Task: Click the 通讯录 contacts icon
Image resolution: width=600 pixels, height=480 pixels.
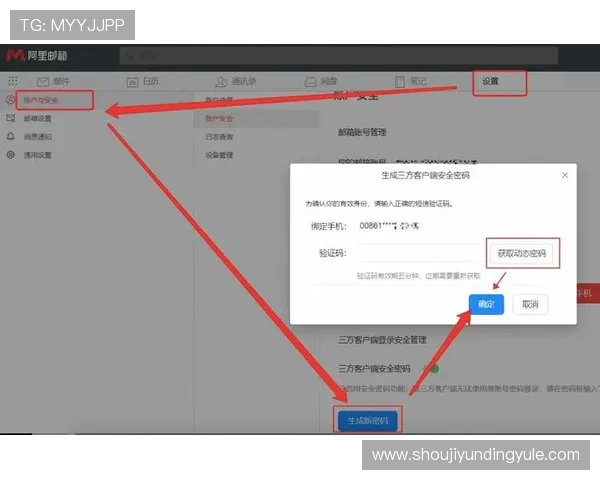Action: (x=221, y=82)
